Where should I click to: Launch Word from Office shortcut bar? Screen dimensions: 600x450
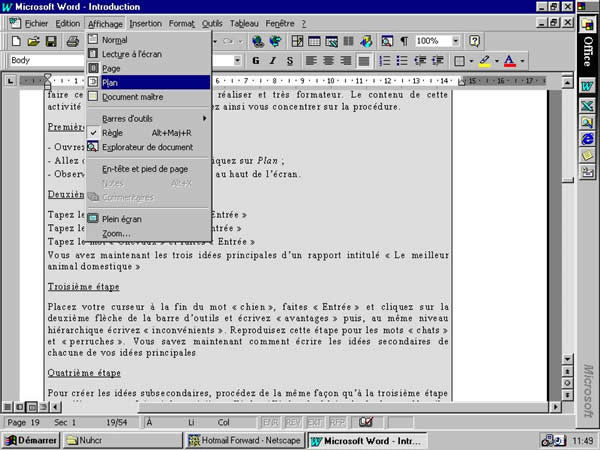pos(587,85)
